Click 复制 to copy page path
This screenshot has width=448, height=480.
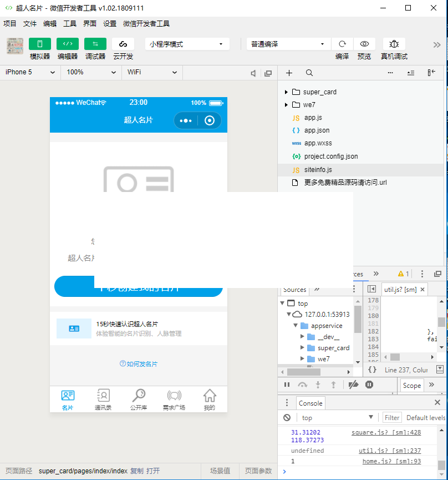tap(137, 471)
